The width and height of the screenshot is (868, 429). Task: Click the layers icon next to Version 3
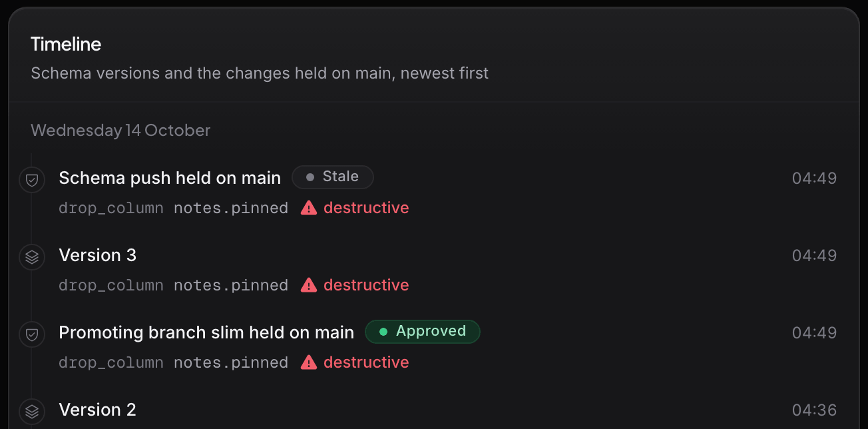point(31,256)
